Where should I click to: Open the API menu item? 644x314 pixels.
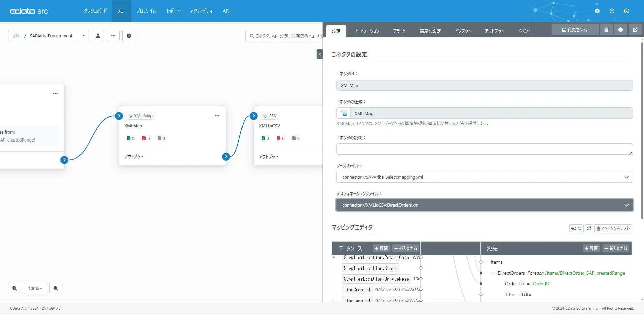tap(226, 11)
